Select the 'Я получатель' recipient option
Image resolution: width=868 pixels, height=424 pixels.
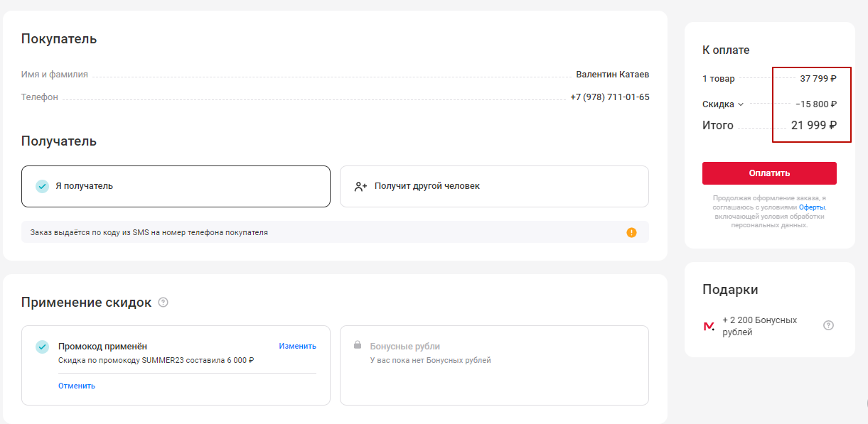[x=176, y=186]
